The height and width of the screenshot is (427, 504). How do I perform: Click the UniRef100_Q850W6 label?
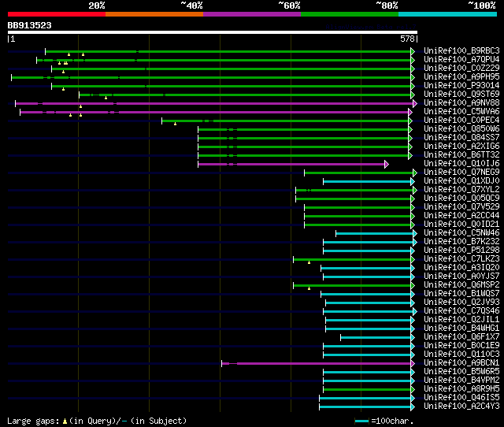(461, 129)
